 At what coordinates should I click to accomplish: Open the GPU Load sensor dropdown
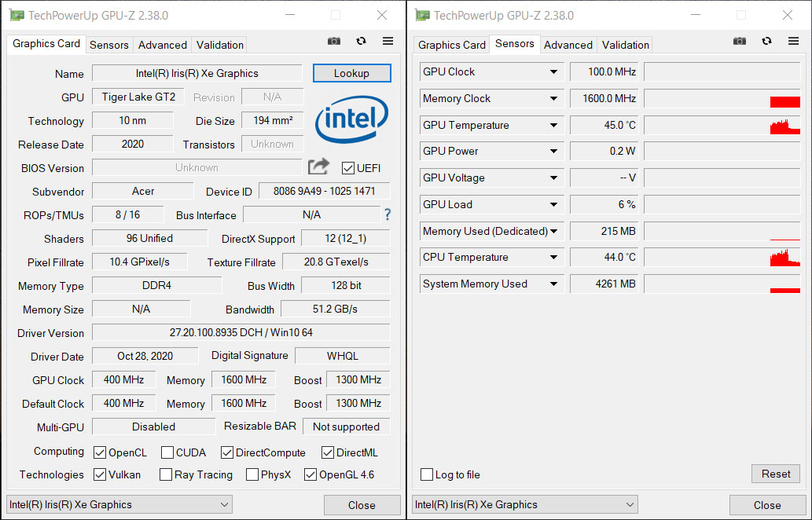pyautogui.click(x=553, y=204)
